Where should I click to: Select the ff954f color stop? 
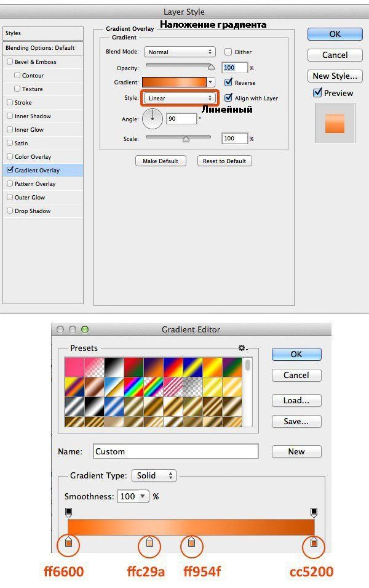click(x=191, y=542)
